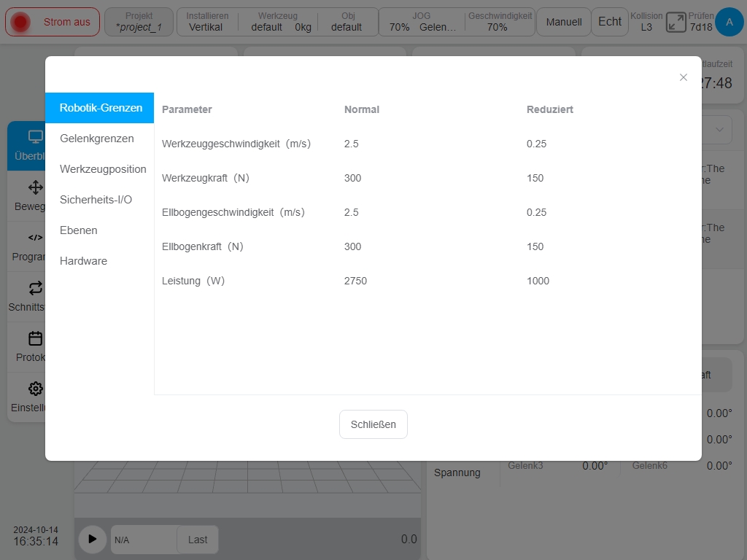
Task: Click the date 2024-10-14
Action: tap(36, 530)
